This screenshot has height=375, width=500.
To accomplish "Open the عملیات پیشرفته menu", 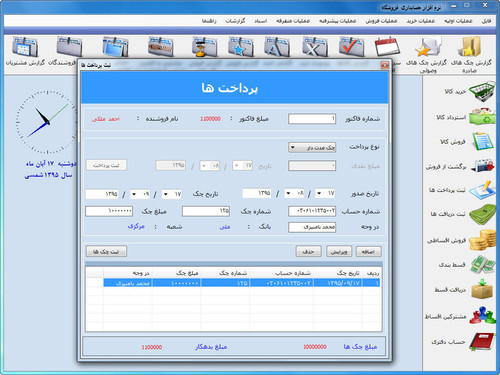I will [x=338, y=21].
